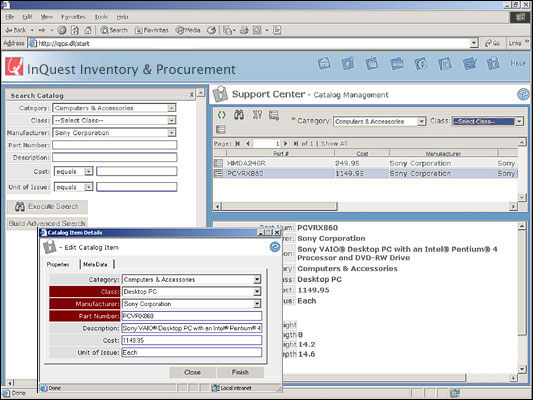Click the second InQuest header module icon
This screenshot has width=533, height=400.
348,63
